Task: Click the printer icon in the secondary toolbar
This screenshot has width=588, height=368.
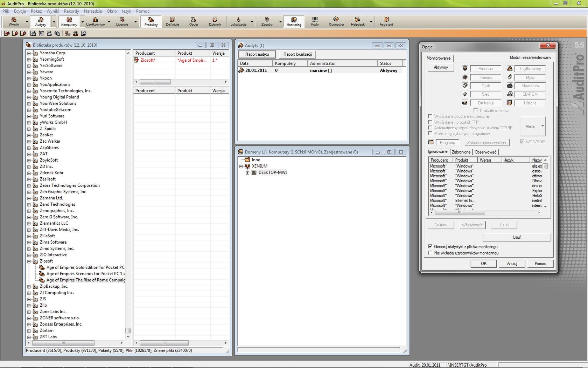Action: (49, 33)
